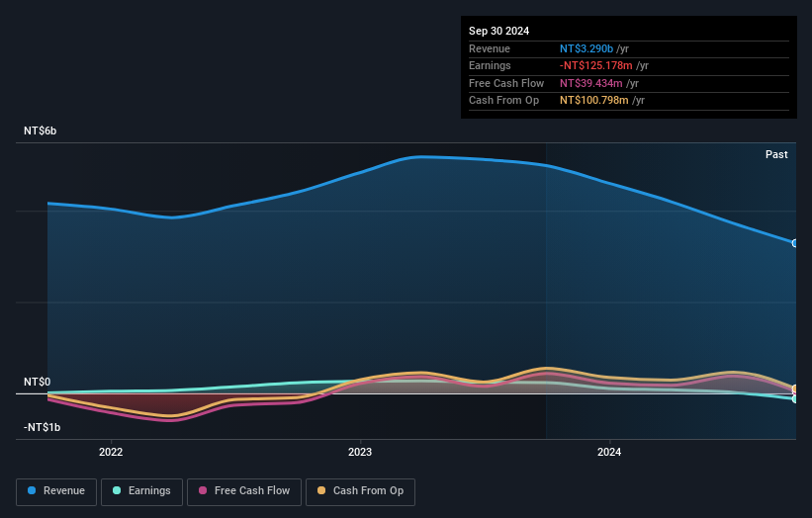Select the 2023 axis label
Image resolution: width=812 pixels, height=518 pixels.
click(360, 453)
